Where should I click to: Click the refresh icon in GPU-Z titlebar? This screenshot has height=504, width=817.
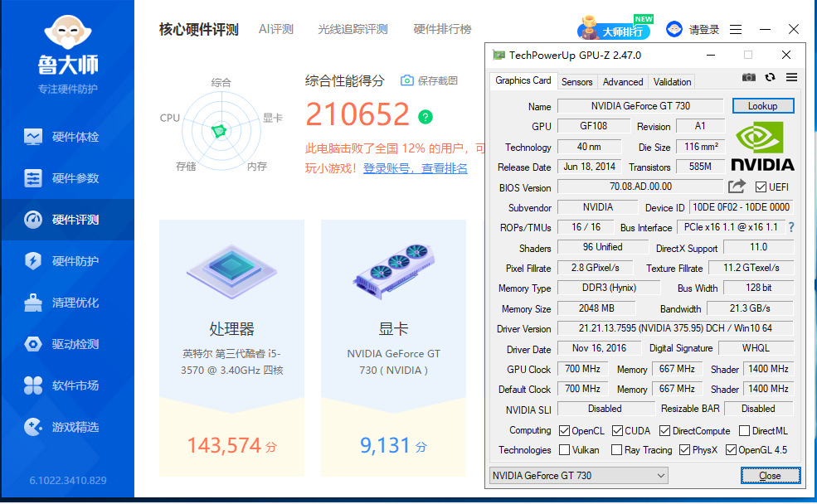[x=769, y=77]
